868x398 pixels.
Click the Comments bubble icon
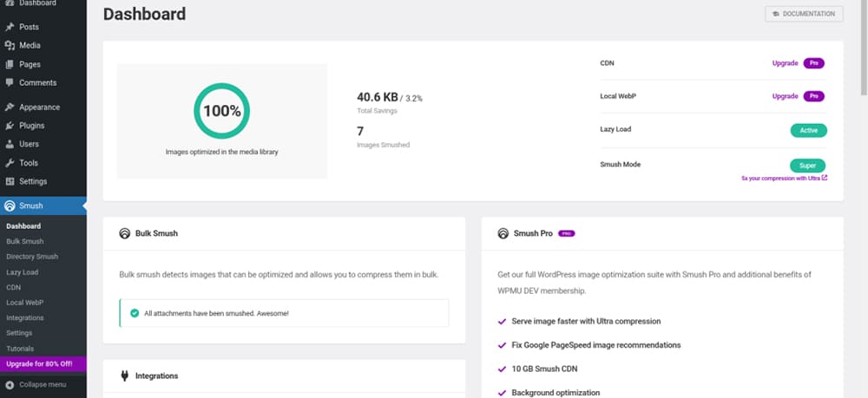pyautogui.click(x=10, y=83)
